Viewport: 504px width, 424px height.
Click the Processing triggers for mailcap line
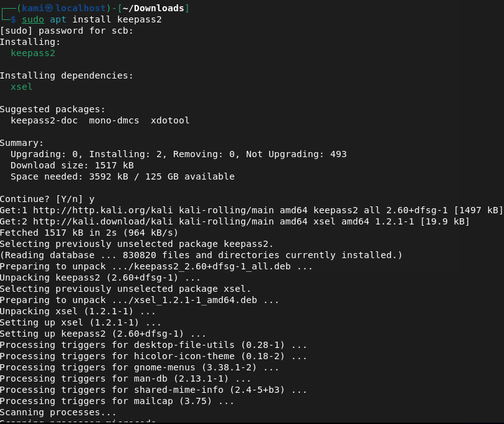[116, 401]
